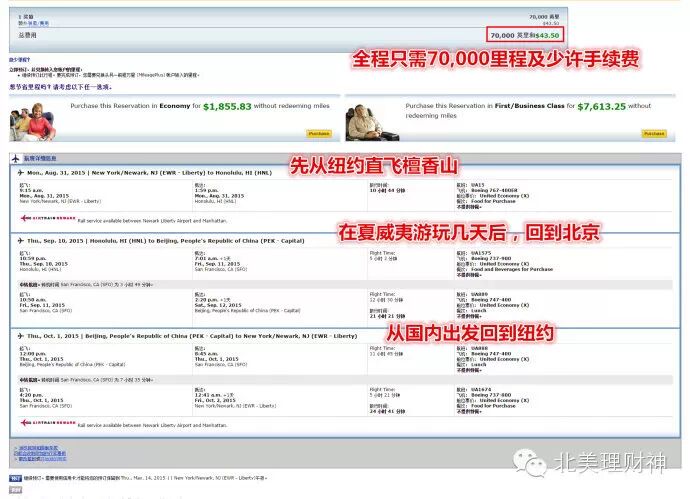Click AirTrain Newark logo under Oct. 1 segment
The image size is (690, 499).
pos(48,423)
